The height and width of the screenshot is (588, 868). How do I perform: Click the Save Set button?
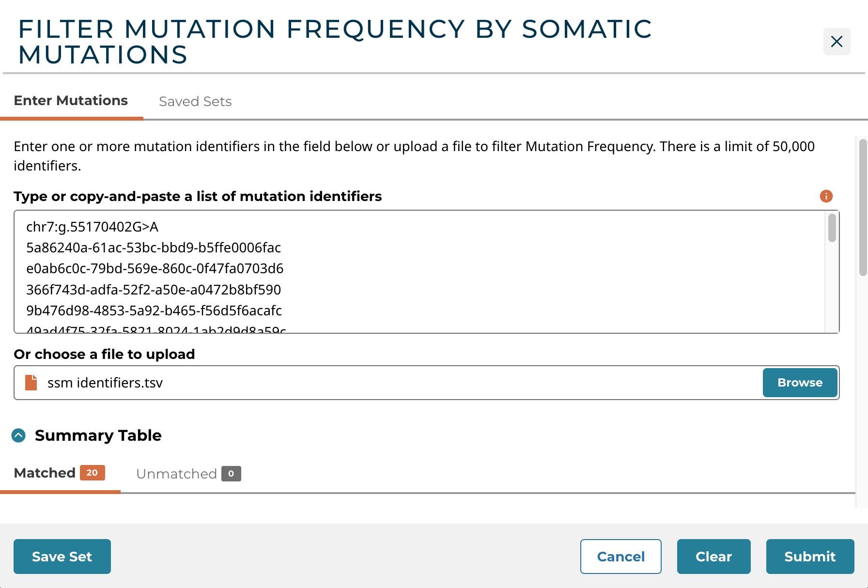(x=62, y=557)
